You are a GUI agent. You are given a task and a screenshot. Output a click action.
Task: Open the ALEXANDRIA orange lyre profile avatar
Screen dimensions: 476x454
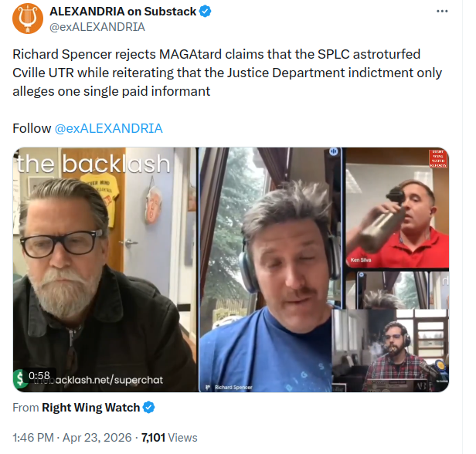pos(28,19)
